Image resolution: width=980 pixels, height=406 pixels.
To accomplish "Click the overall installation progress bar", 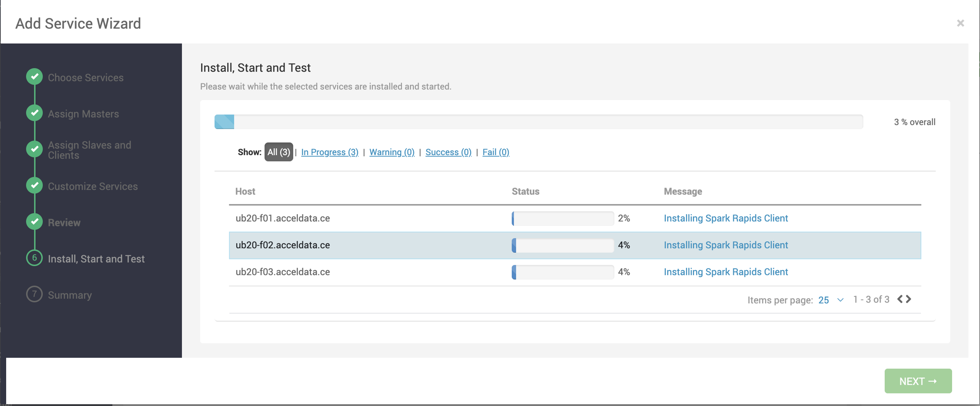I will 538,122.
